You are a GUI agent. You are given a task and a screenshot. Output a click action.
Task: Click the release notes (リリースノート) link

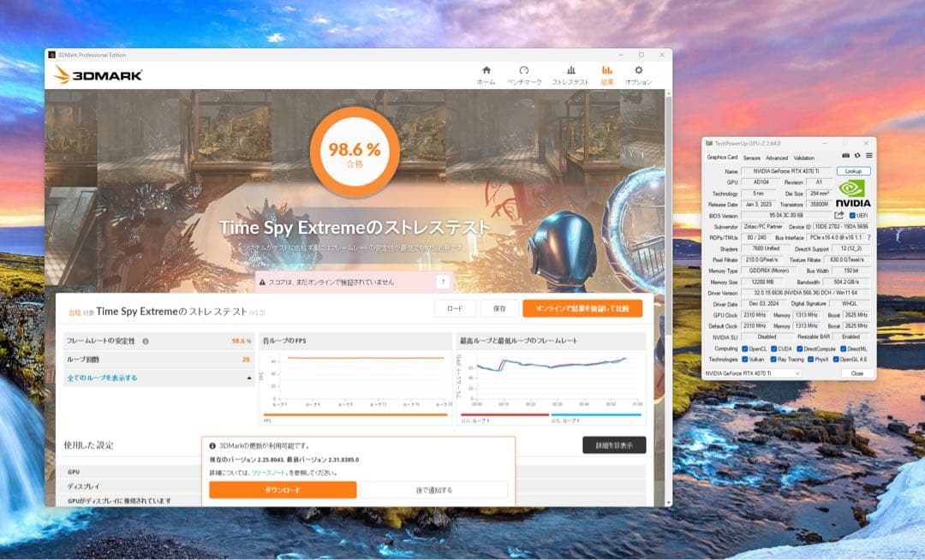[270, 473]
